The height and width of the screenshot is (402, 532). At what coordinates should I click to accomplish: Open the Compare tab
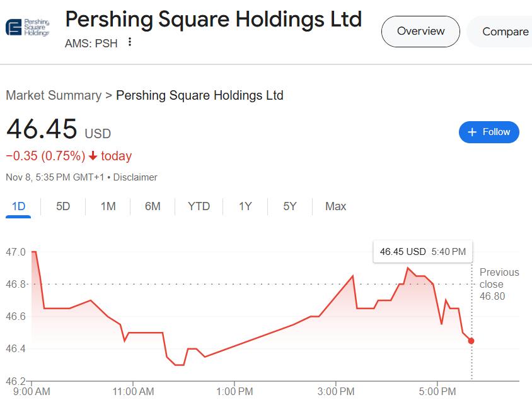tap(505, 31)
